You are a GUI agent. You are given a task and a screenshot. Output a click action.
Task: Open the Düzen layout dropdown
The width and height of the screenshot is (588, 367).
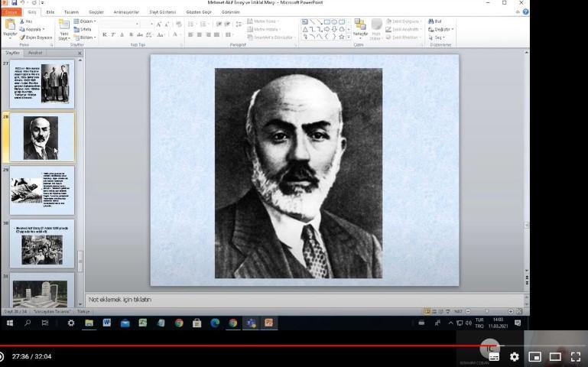click(85, 21)
